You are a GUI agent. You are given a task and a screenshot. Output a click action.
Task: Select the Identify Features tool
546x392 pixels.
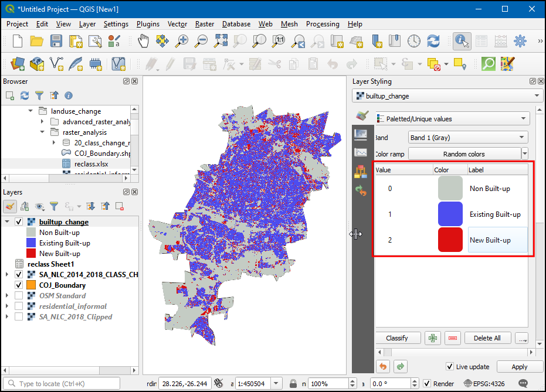pos(462,41)
